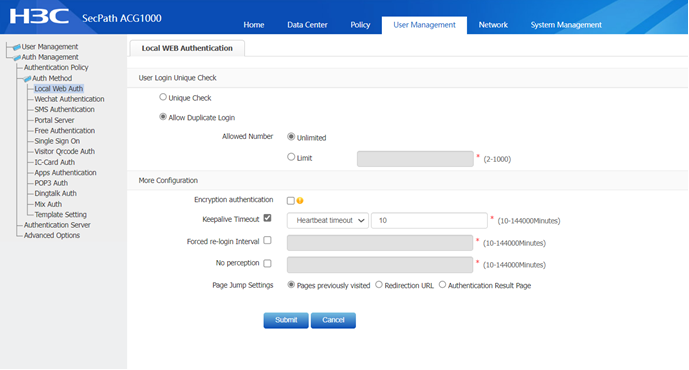Open the Heartbeat timeout dropdown

(x=328, y=221)
